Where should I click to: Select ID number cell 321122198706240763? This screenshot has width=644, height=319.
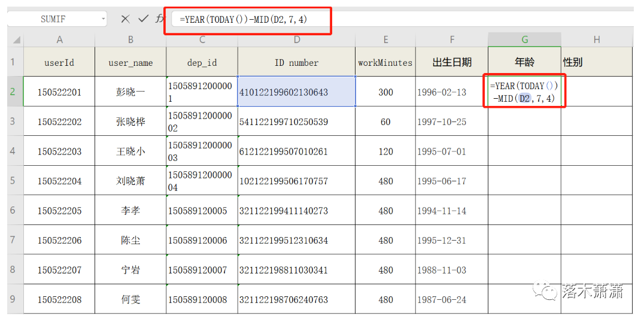(296, 299)
